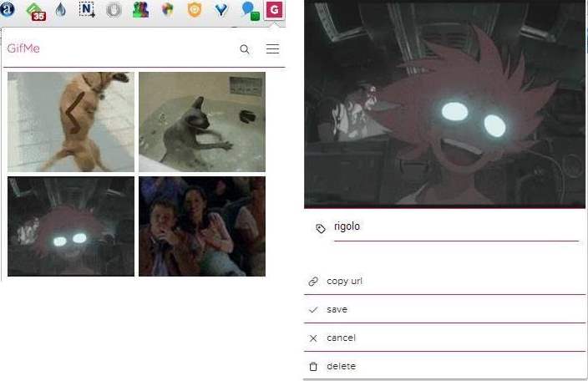Click 'copy url' option
Image resolution: width=588 pixels, height=381 pixels.
(x=444, y=282)
